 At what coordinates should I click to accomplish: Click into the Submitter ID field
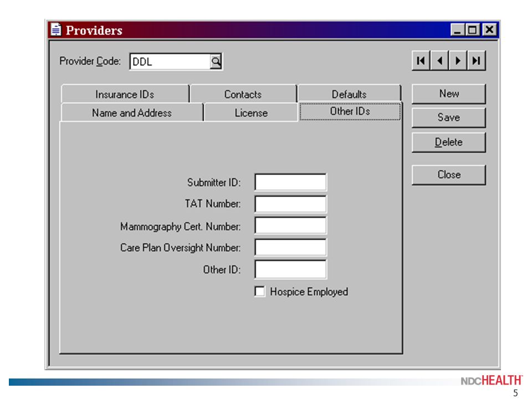click(290, 182)
